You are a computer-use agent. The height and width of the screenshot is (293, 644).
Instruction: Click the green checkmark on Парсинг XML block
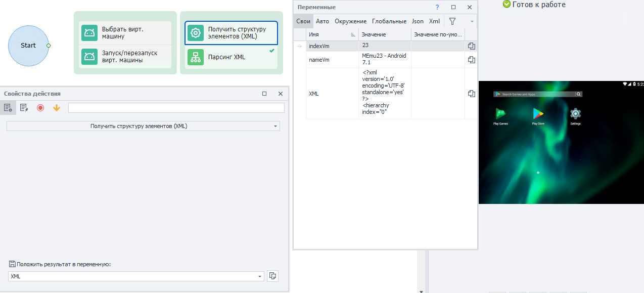click(272, 51)
